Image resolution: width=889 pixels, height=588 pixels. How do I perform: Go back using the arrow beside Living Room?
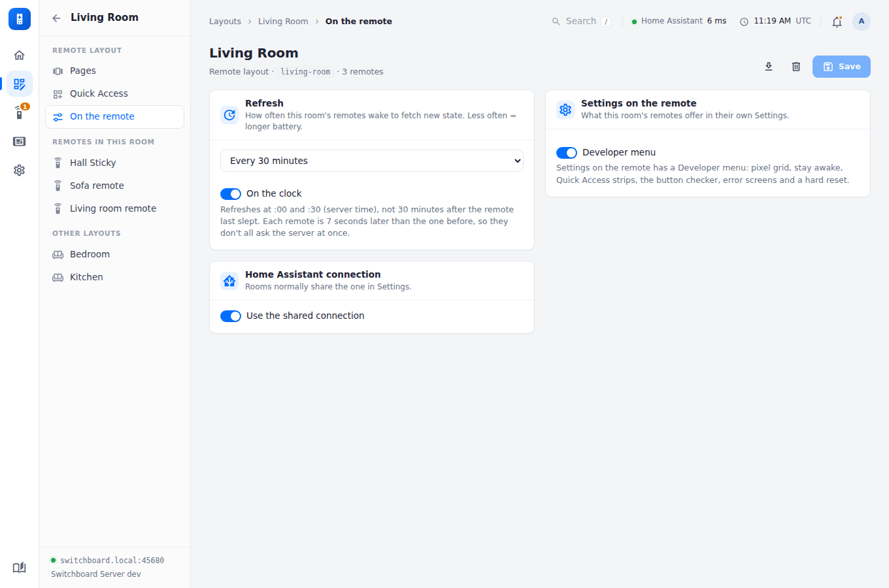click(56, 18)
